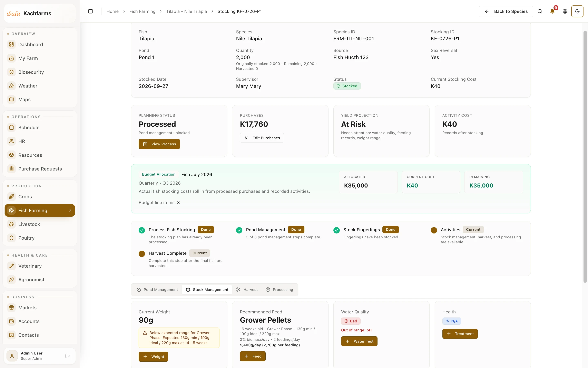The image size is (588, 368).
Task: Open Markets sidebar item
Action: point(40,308)
